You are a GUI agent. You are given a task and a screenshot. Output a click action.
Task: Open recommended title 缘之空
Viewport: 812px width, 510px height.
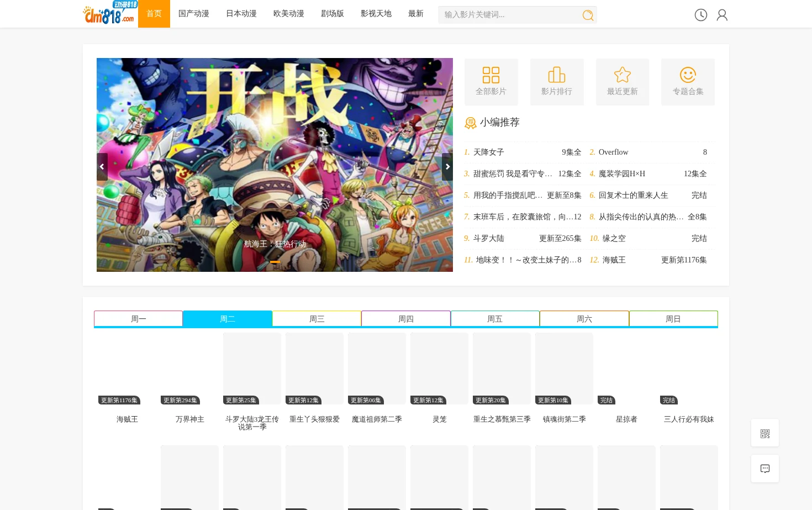[x=614, y=238]
